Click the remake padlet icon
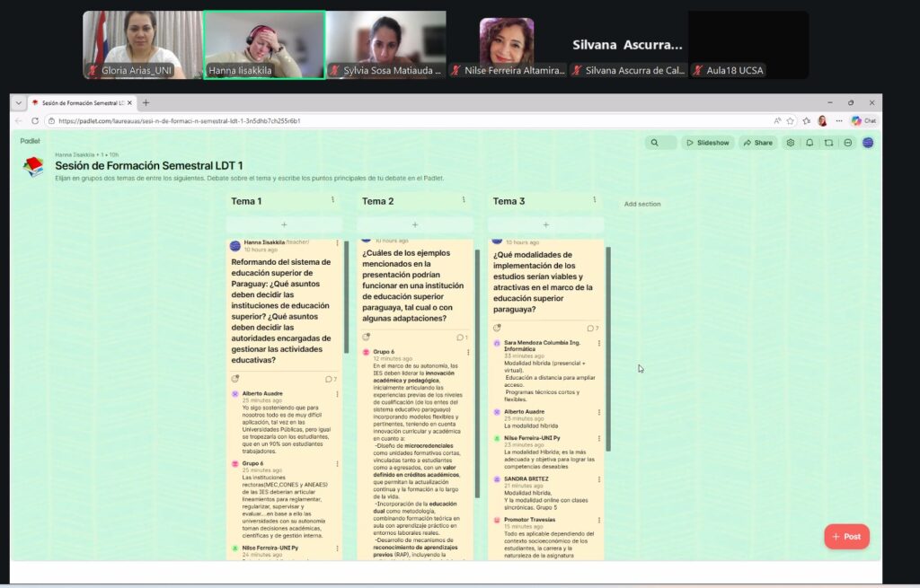The image size is (920, 588). point(828,143)
